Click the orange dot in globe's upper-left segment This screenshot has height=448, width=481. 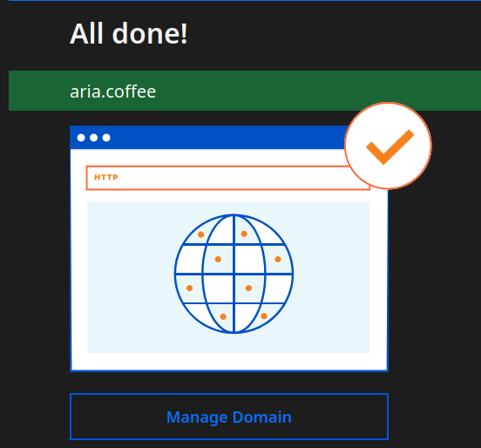[x=201, y=234]
